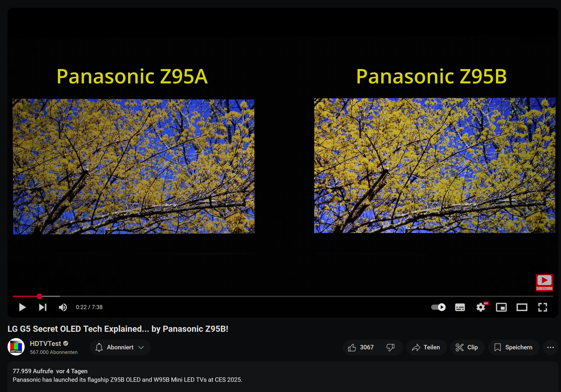Switch to theater mode
This screenshot has width=561, height=392.
[522, 307]
